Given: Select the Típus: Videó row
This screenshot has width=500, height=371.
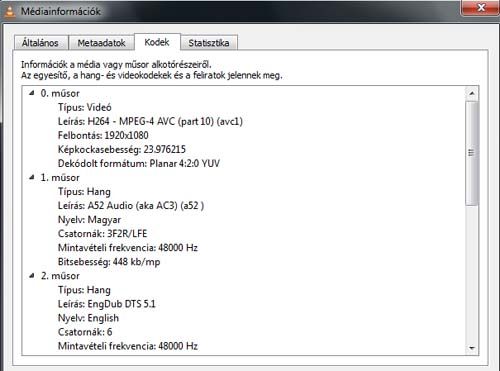Looking at the screenshot, I should coord(85,107).
